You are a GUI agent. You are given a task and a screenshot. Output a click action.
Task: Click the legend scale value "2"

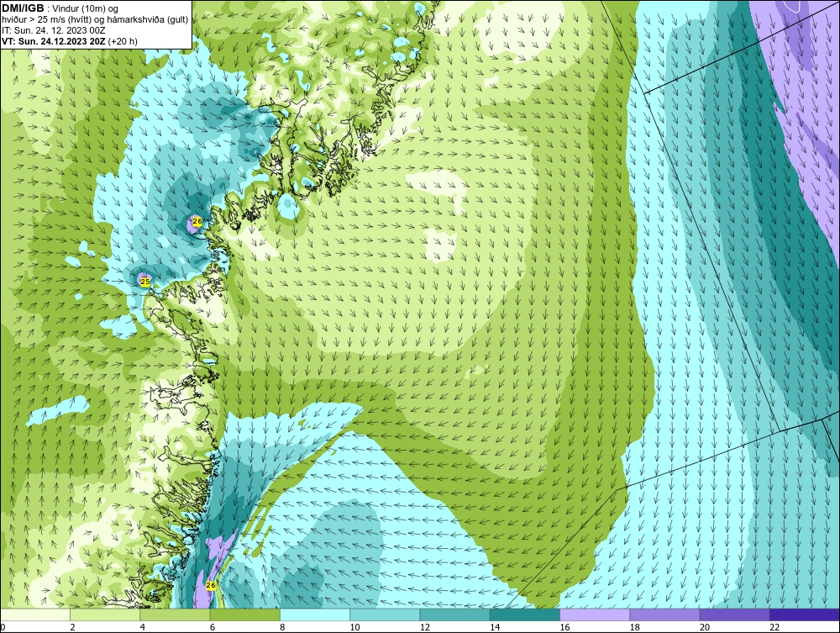point(72,627)
